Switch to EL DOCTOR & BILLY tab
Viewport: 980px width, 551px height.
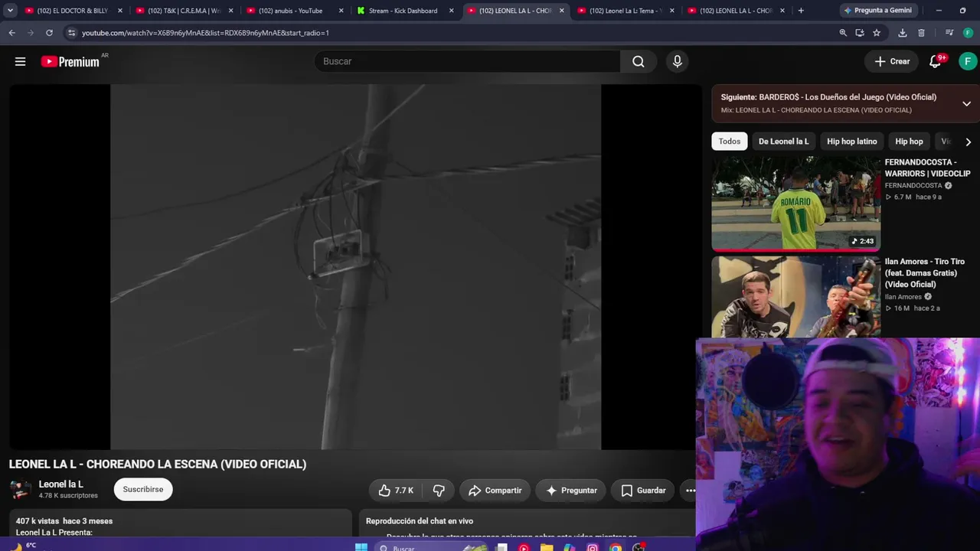coord(73,11)
